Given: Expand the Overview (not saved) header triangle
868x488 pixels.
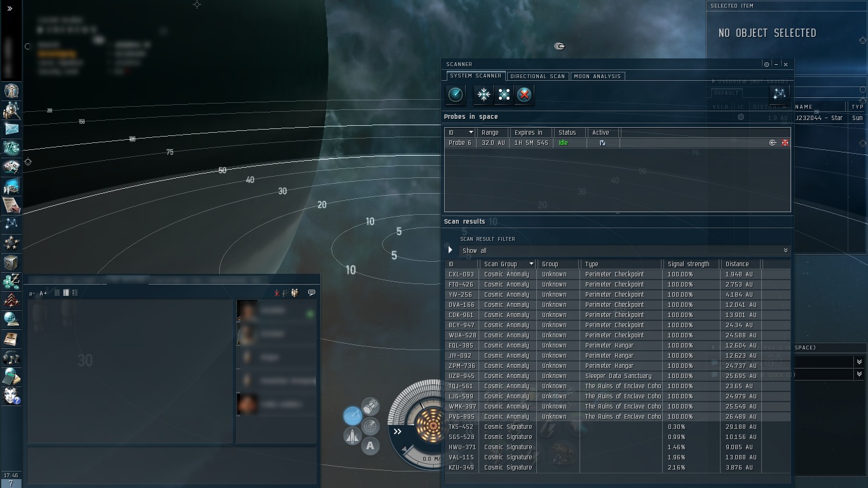Looking at the screenshot, I should click(x=714, y=81).
